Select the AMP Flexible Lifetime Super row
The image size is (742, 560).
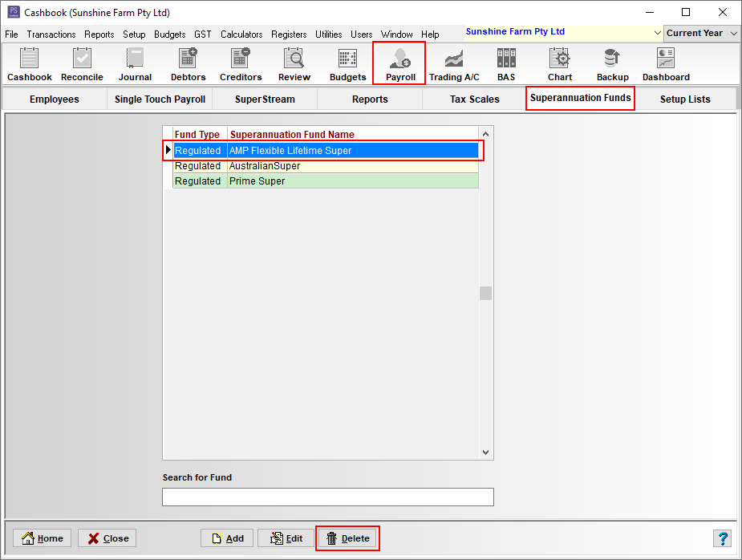pos(326,151)
